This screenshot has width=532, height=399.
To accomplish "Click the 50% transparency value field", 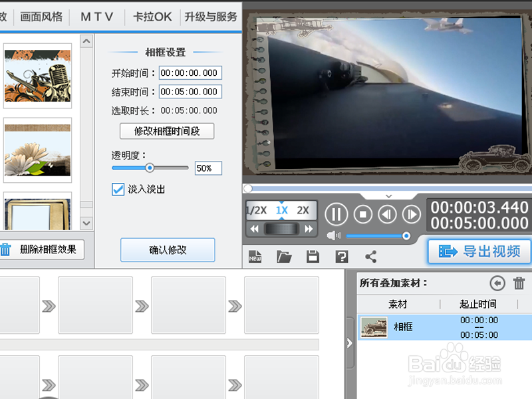I will pyautogui.click(x=208, y=168).
